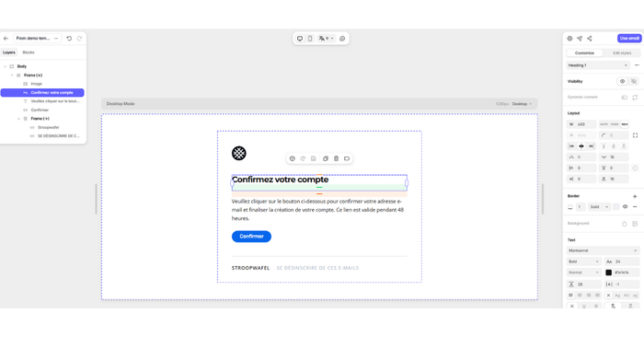Collapse the first Frame layer under Body
644x337 pixels.
(12, 76)
